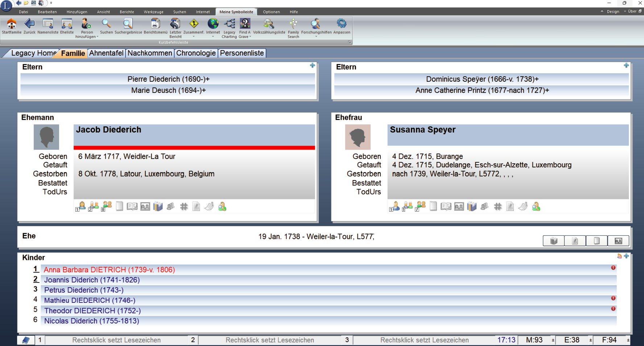The width and height of the screenshot is (644, 346).
Task: Click the Volkszählungsliste toolbar icon
Action: (269, 24)
